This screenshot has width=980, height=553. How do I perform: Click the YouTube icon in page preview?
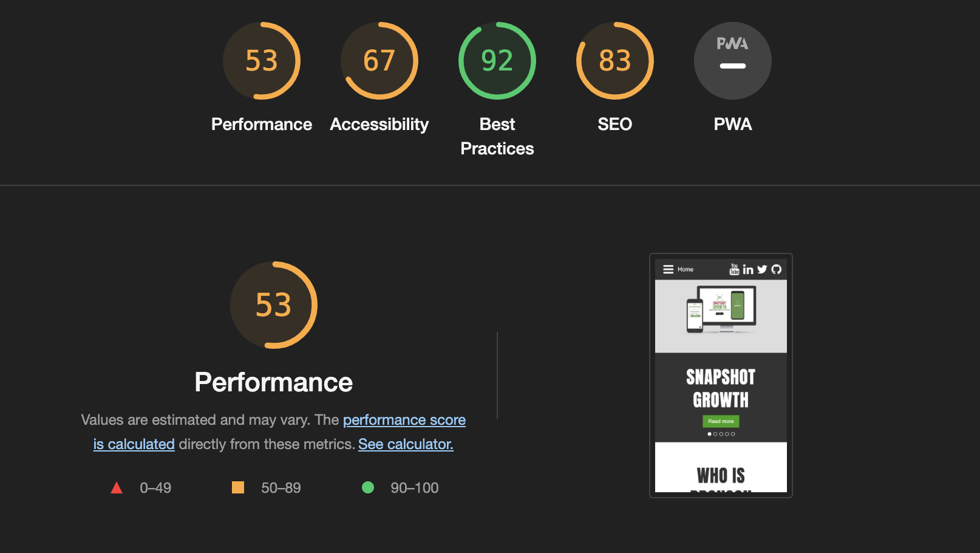coord(734,269)
